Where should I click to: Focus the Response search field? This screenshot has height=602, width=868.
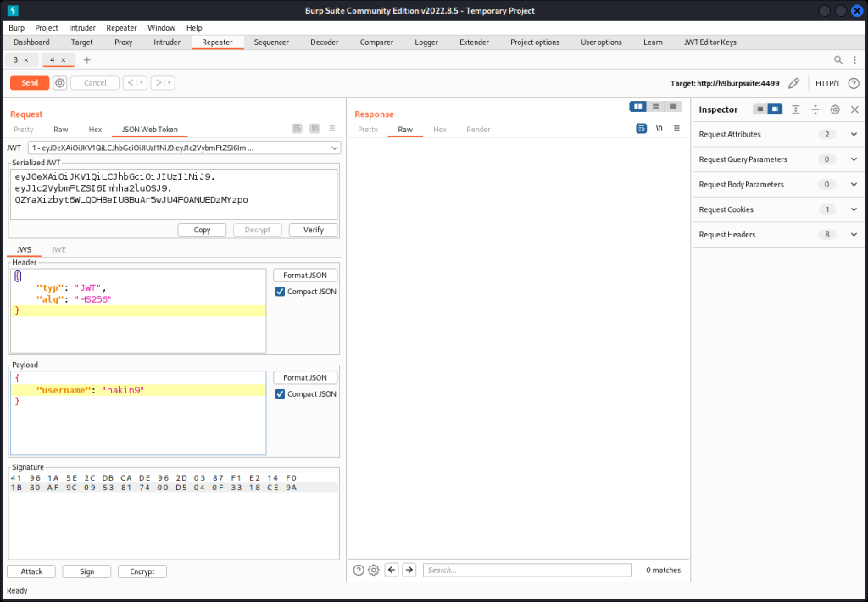pyautogui.click(x=527, y=571)
